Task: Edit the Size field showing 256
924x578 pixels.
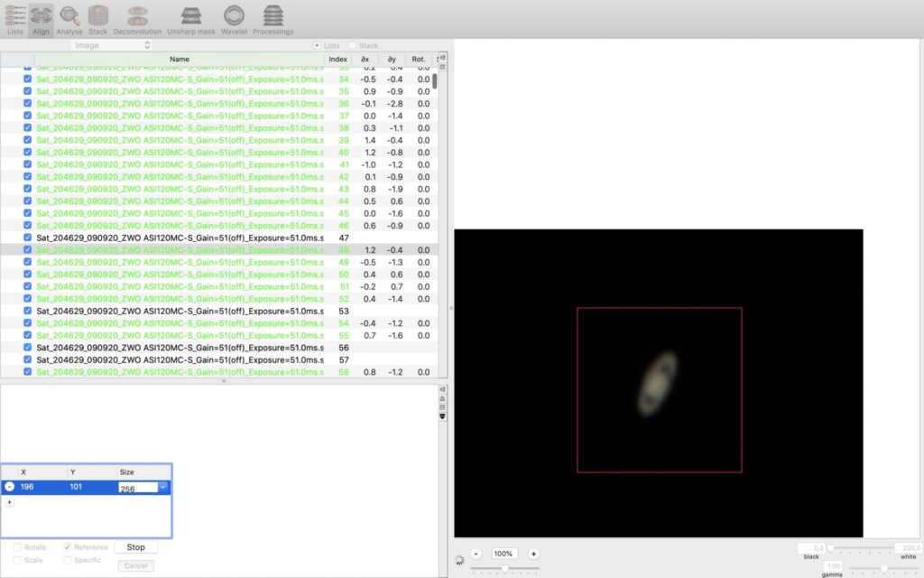Action: (x=138, y=488)
